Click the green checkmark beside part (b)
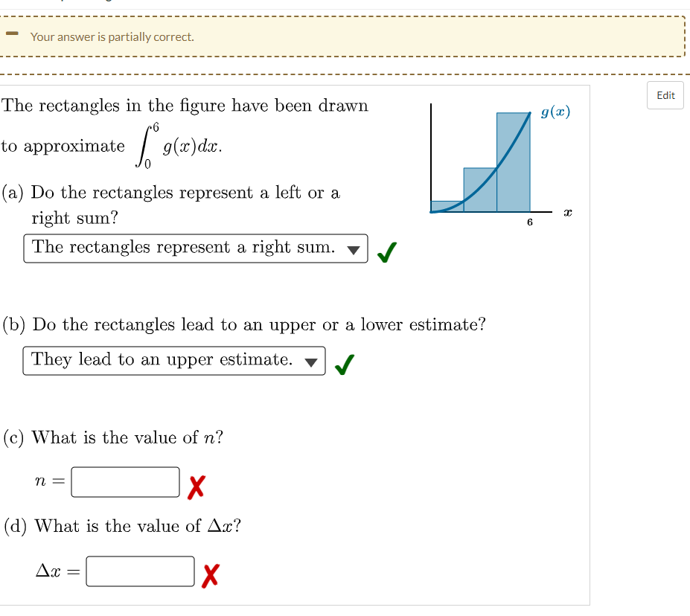The image size is (690, 616). pos(343,361)
